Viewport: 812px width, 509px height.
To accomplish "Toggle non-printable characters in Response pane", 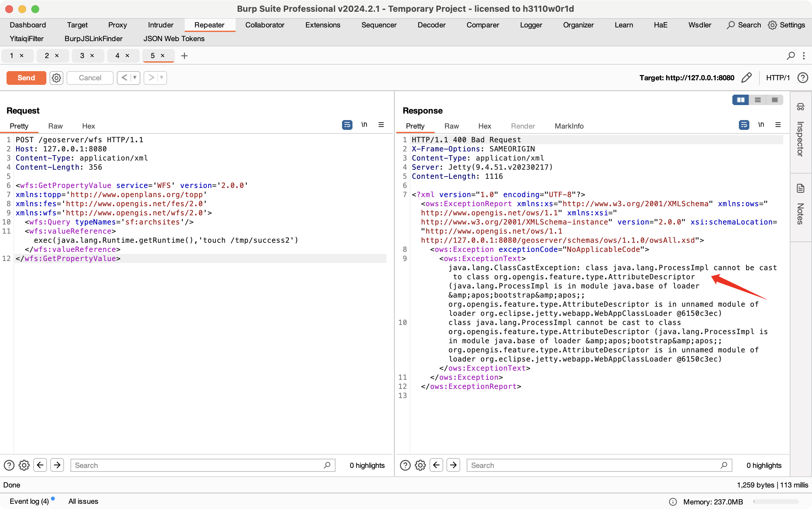I will pyautogui.click(x=761, y=125).
